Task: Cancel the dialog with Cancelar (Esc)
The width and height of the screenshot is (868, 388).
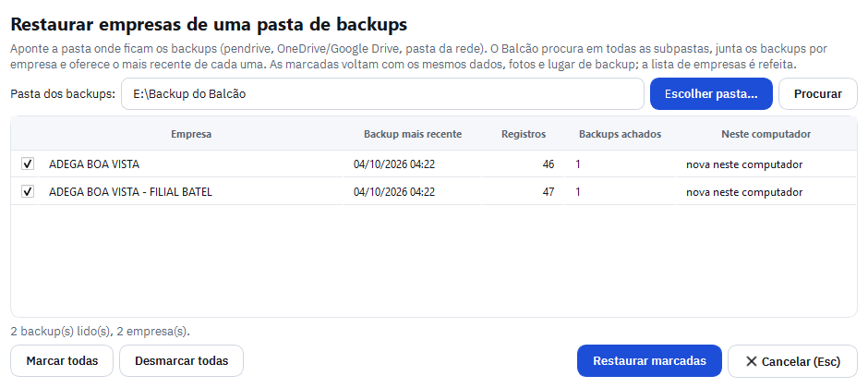Action: click(792, 361)
